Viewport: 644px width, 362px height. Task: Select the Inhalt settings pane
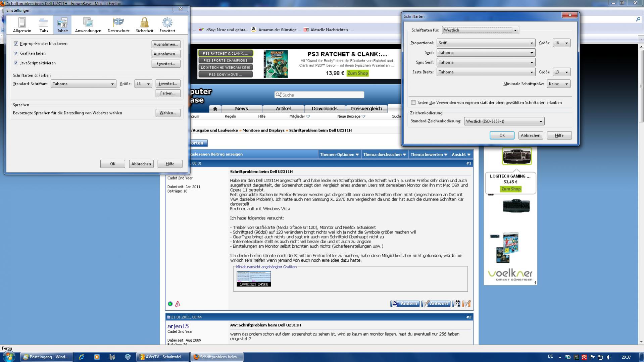[x=62, y=25]
